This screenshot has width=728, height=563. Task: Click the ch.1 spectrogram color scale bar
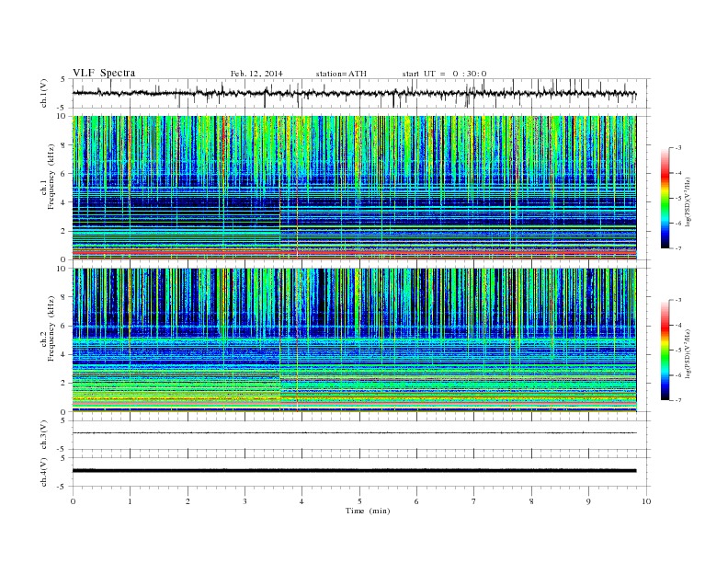click(665, 198)
